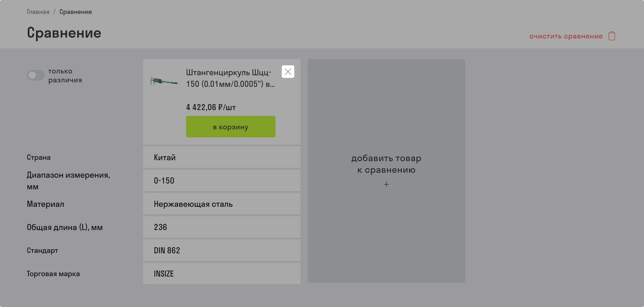
Task: Click 'Нержавеющая сталь' material value
Action: [193, 204]
